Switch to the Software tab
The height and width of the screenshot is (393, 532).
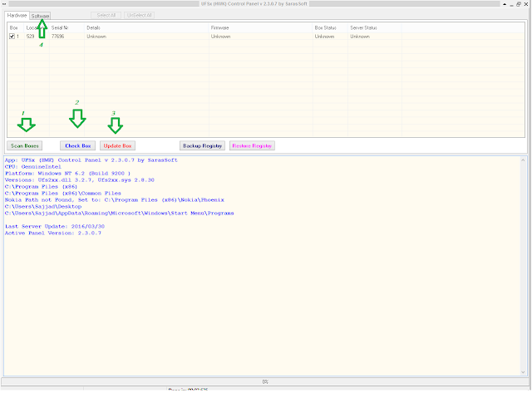coord(40,16)
